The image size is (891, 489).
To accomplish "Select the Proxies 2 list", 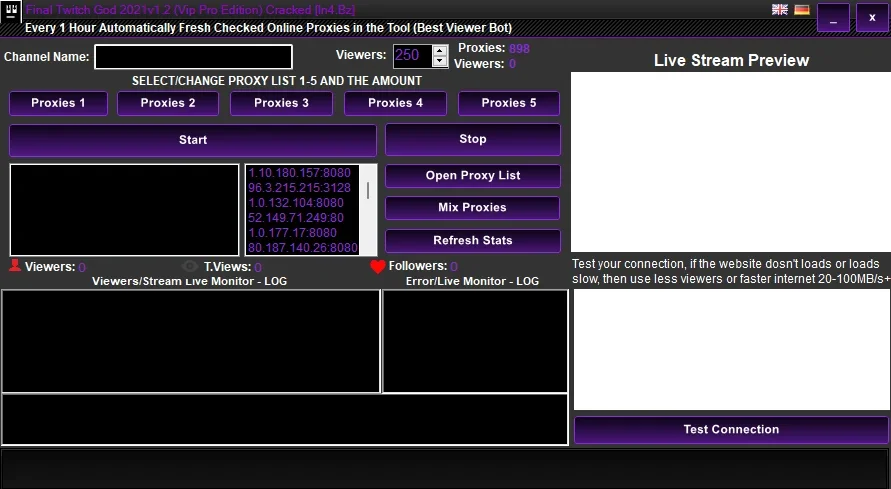I will [x=168, y=103].
